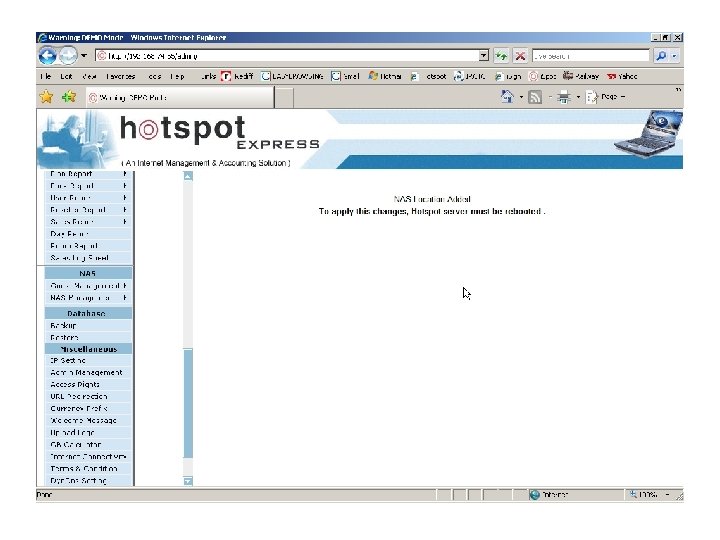The width and height of the screenshot is (720, 540).
Task: Open the Tools menu
Action: (154, 76)
